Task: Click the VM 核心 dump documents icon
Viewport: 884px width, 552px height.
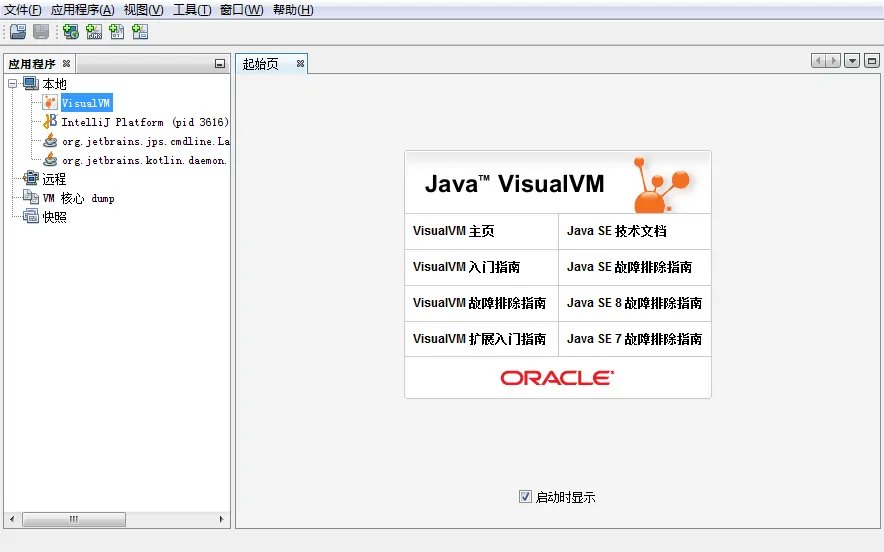Action: click(30, 197)
